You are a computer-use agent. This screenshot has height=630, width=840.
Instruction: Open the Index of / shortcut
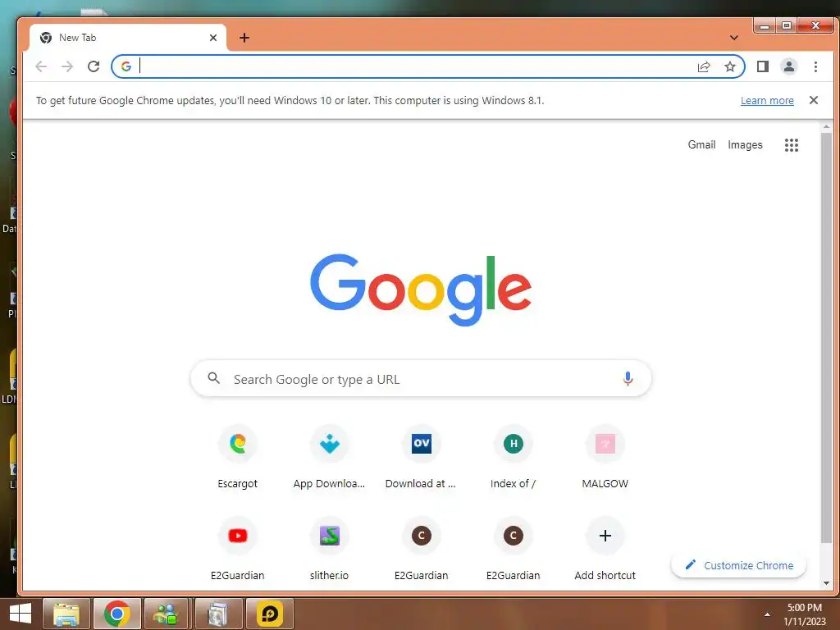click(513, 456)
